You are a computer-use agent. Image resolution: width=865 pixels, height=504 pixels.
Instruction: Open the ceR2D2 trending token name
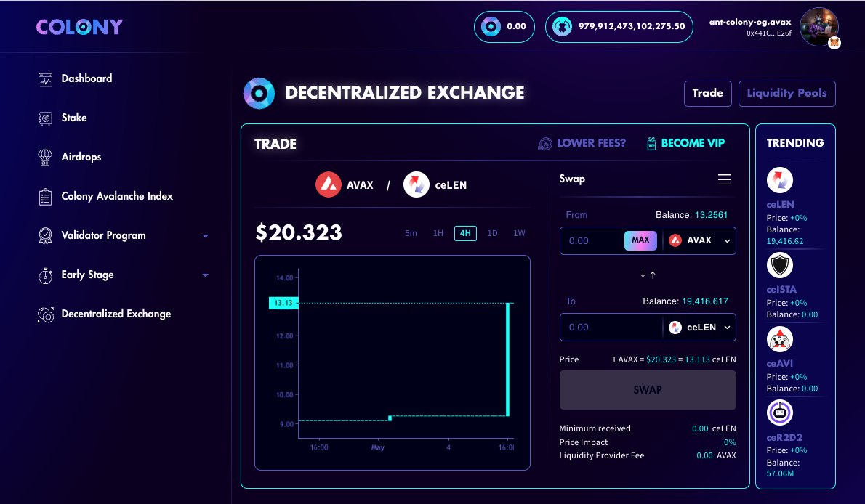(x=784, y=437)
